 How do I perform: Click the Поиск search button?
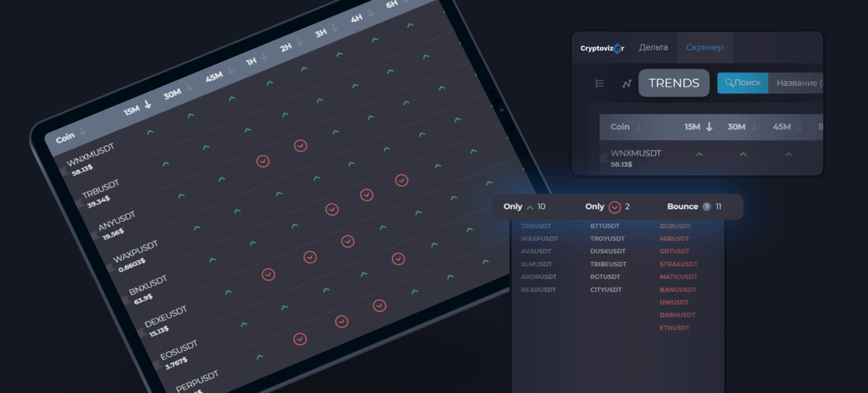(x=743, y=83)
